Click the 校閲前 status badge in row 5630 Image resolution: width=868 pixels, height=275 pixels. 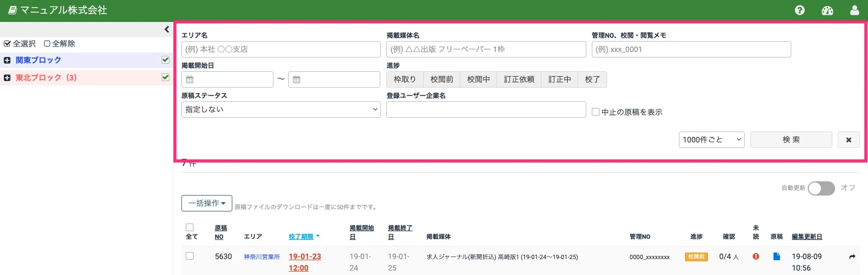(696, 257)
